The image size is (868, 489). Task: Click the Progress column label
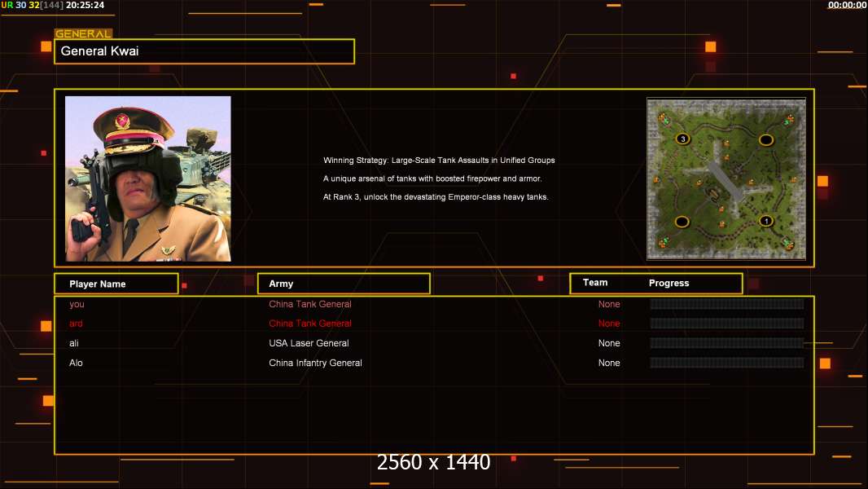coord(669,283)
